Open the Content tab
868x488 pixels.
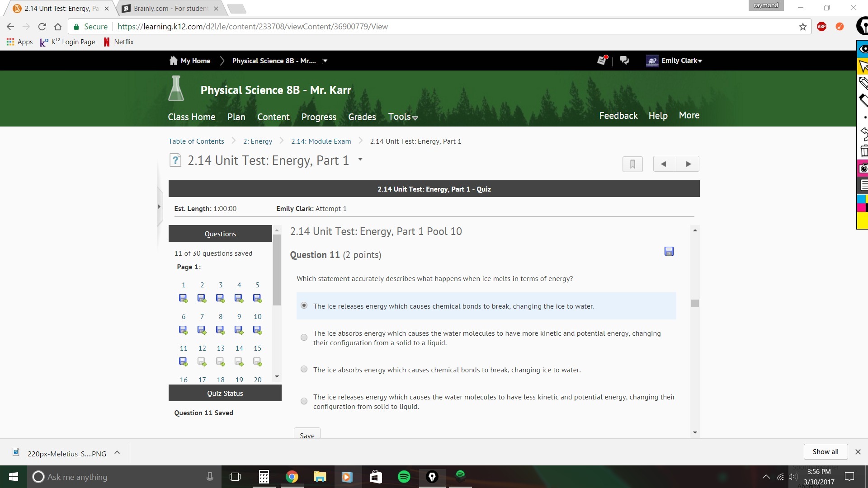click(x=273, y=117)
